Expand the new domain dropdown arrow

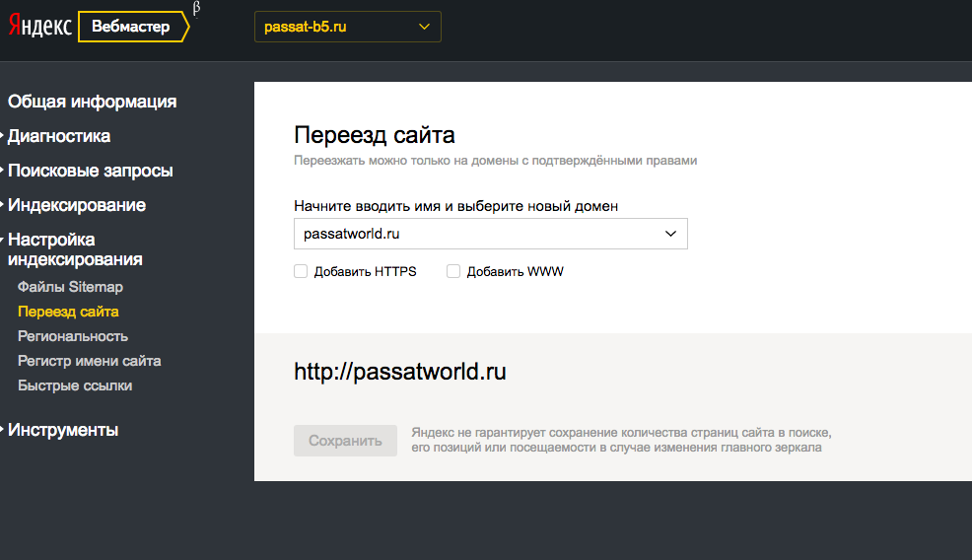click(670, 234)
